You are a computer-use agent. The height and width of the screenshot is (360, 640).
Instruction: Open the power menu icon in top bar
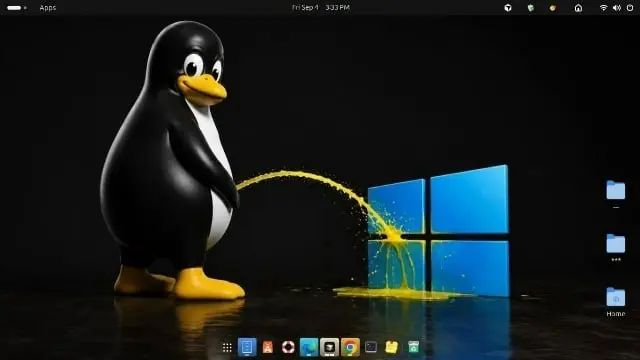click(630, 8)
